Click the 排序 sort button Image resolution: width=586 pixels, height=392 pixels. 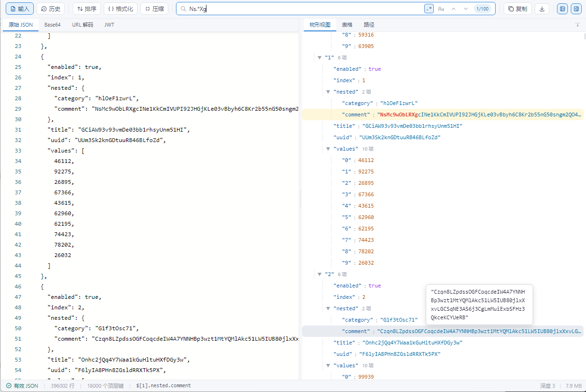pos(87,9)
